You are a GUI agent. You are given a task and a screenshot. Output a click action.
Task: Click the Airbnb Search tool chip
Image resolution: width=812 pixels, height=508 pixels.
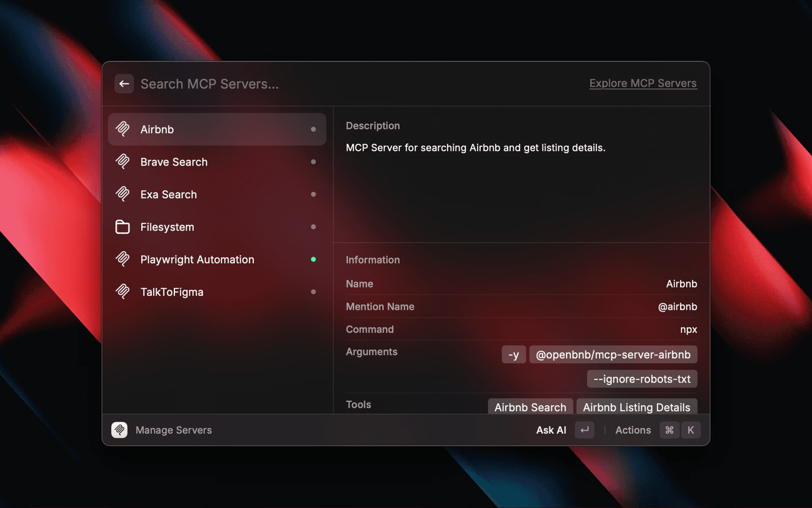point(530,407)
